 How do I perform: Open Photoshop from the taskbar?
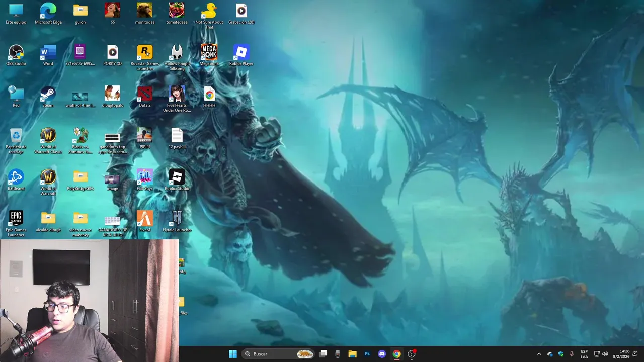(367, 354)
